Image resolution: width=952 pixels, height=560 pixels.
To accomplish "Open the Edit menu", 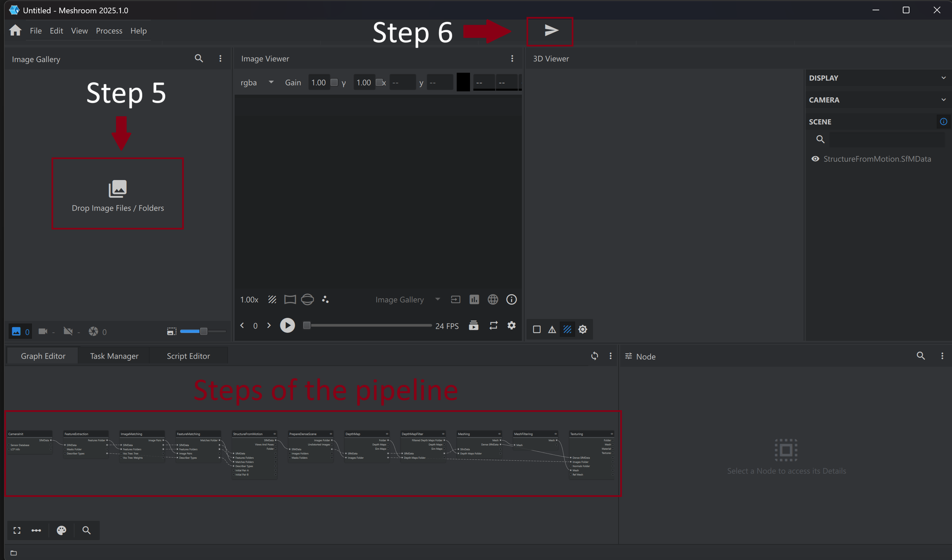I will click(x=56, y=31).
